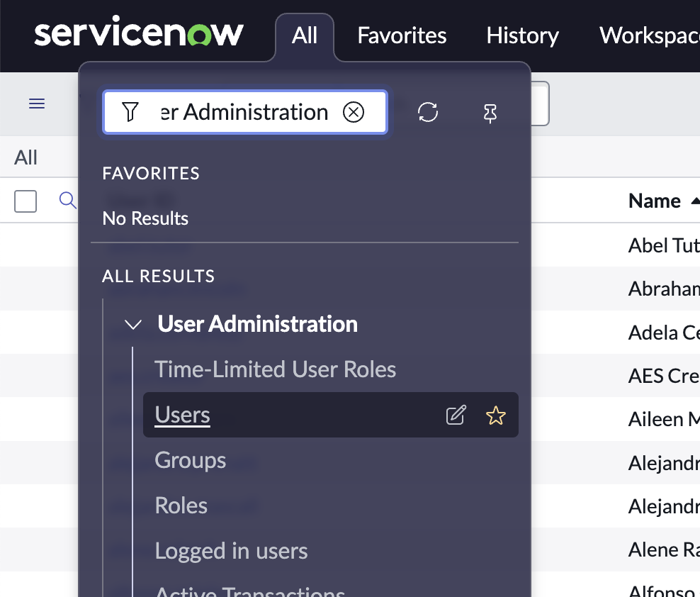Screen dimensions: 700x597
Task: Click the list search magnifier icon
Action: (x=67, y=200)
